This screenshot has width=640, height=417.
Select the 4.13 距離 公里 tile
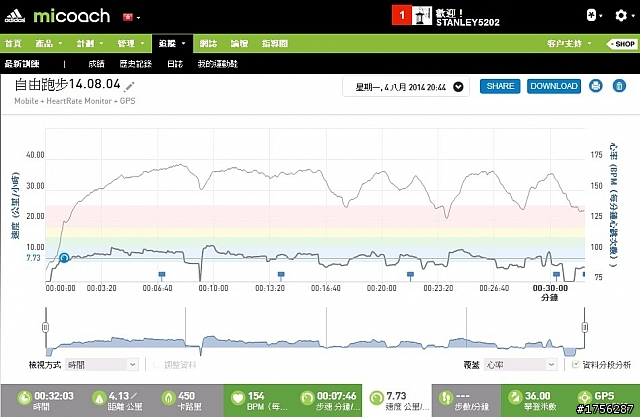[x=118, y=400]
